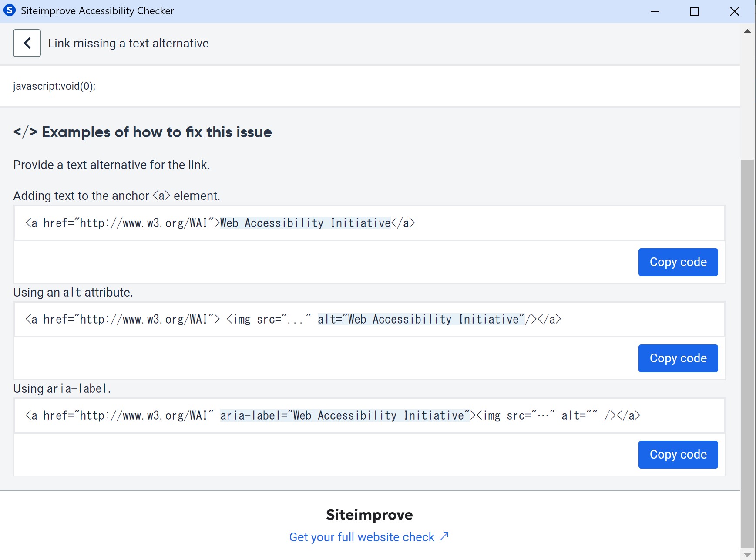The image size is (756, 560).
Task: Click the Siteimprove footer logo
Action: coord(369,515)
